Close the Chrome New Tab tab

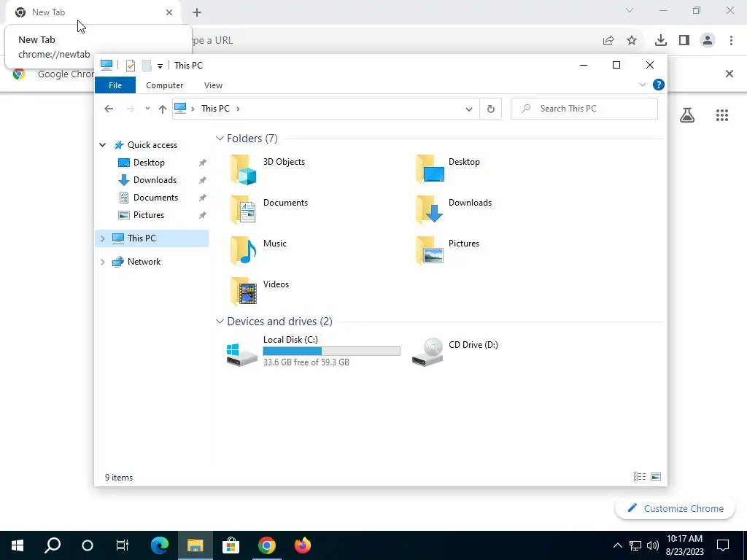coord(169,12)
